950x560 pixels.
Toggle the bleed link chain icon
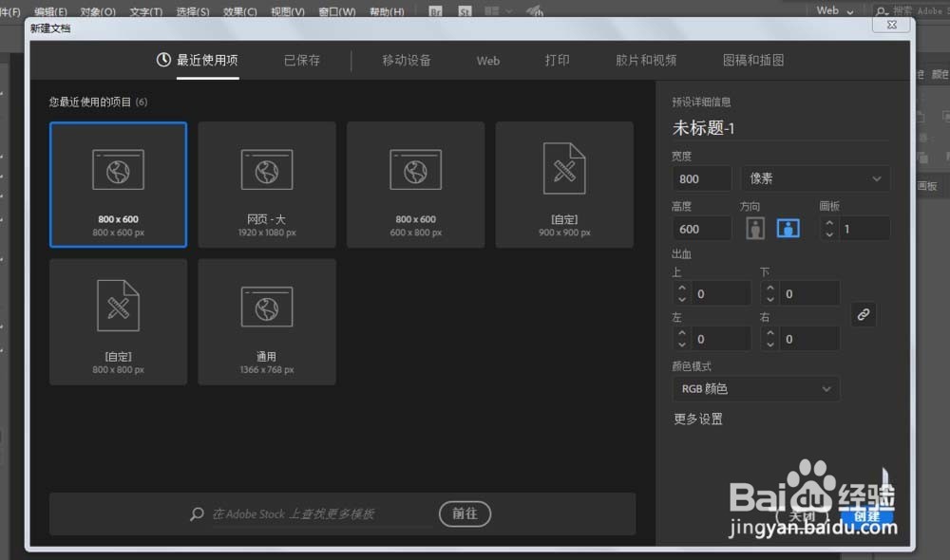[864, 314]
